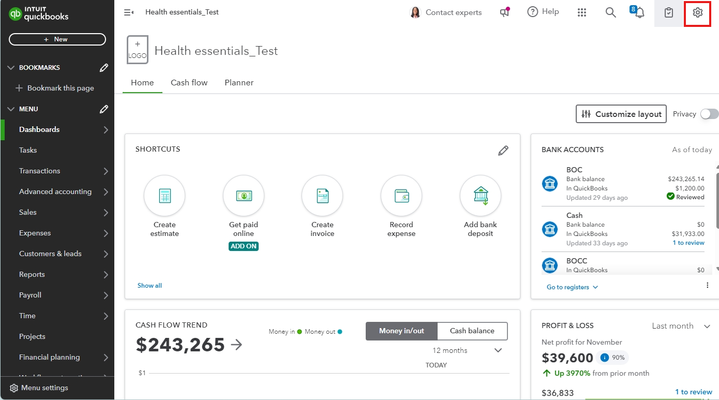Image resolution: width=719 pixels, height=400 pixels.
Task: Expand the Advanced accounting submenu chevron
Action: (106, 192)
